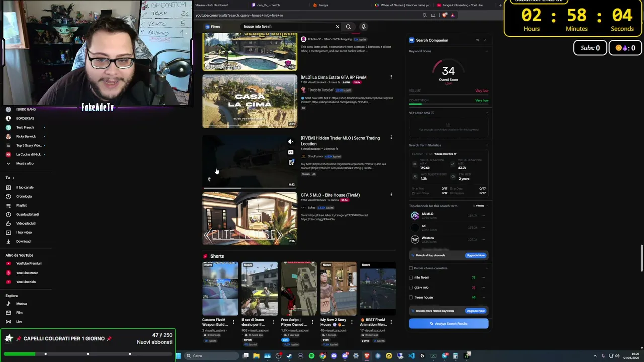Check the fivem house keyword checkbox
The height and width of the screenshot is (362, 644).
[411, 297]
